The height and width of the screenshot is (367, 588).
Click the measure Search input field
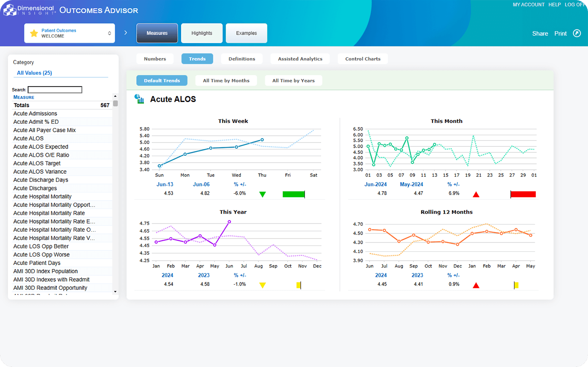click(x=55, y=90)
